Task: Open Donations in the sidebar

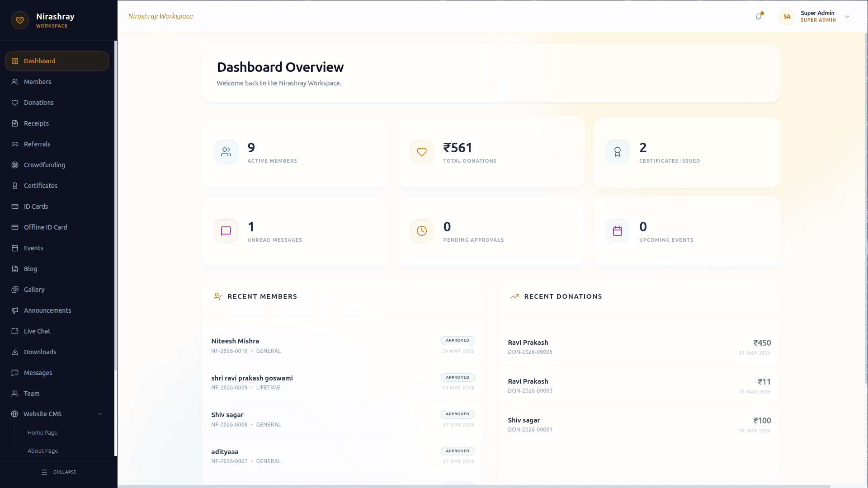Action: coord(57,103)
